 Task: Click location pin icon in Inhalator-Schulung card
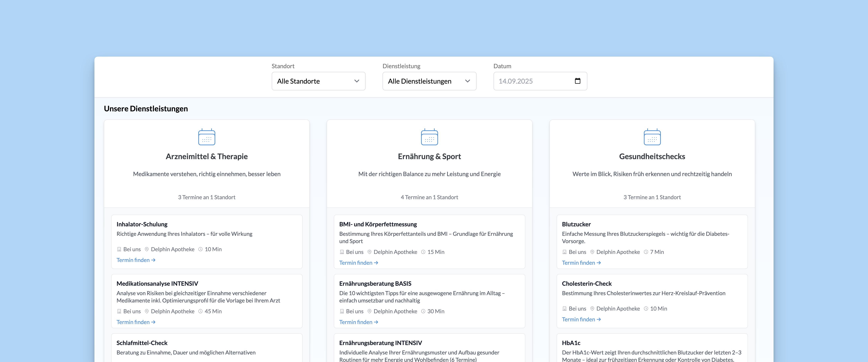tap(147, 249)
